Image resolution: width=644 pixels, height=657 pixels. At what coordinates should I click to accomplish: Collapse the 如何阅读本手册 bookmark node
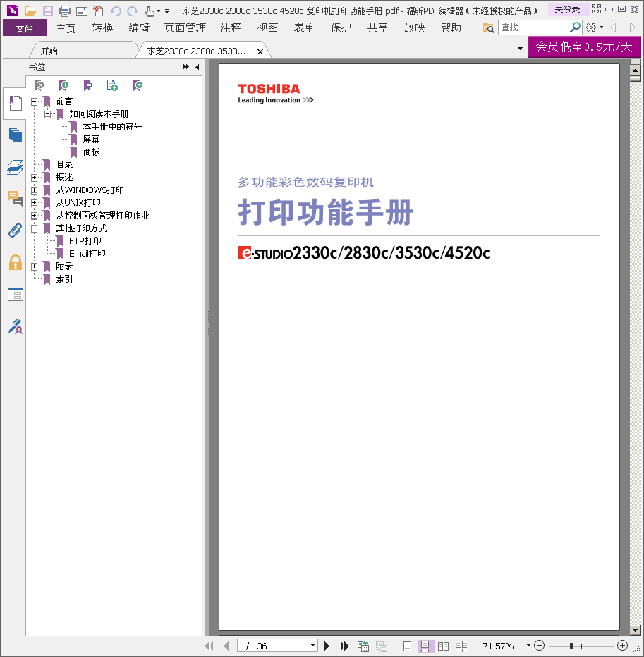(x=48, y=114)
